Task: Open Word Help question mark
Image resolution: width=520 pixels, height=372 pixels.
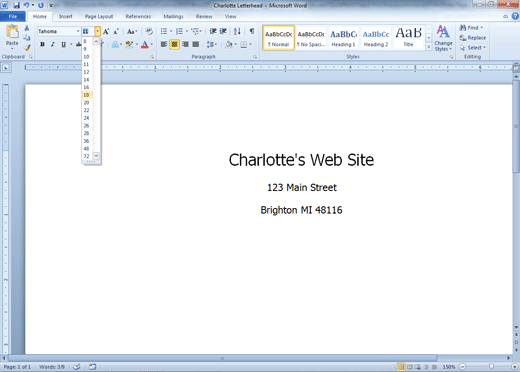Action: pos(515,16)
